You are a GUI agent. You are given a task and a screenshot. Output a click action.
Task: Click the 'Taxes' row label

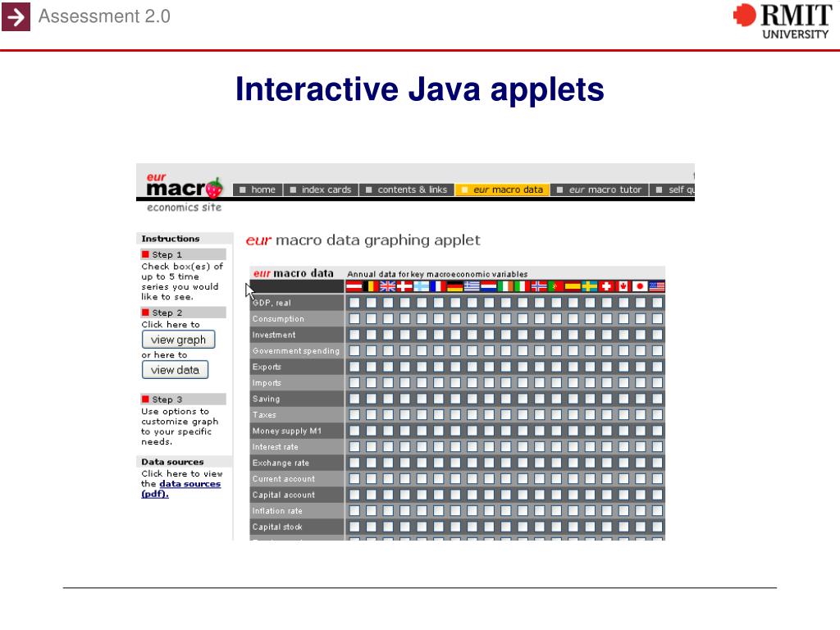(x=264, y=414)
